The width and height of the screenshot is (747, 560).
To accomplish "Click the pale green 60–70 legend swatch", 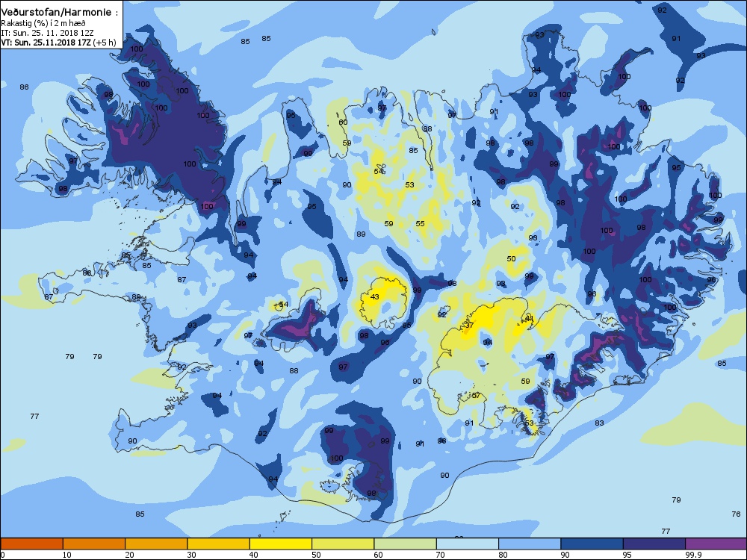I will (406, 544).
